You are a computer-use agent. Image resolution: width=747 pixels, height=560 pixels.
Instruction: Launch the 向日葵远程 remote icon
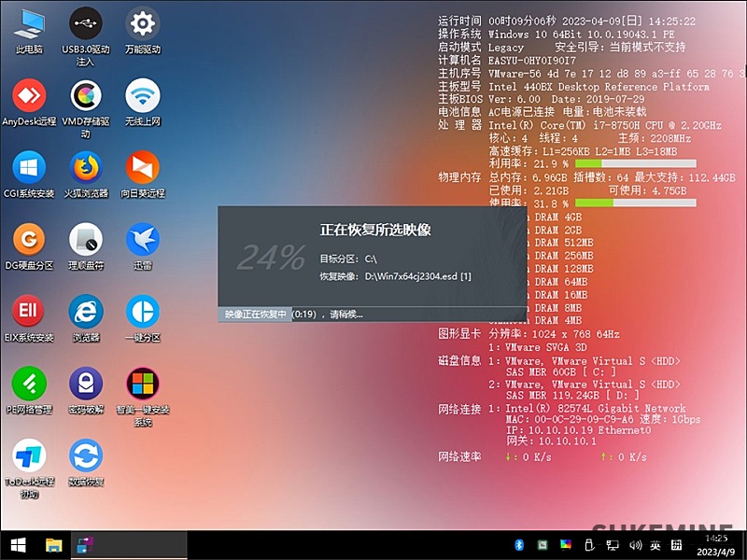coord(143,168)
